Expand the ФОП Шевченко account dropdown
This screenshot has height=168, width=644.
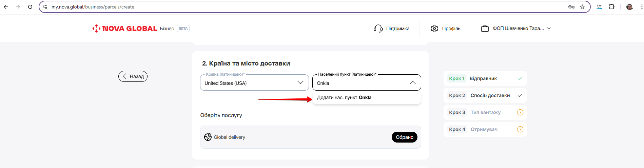coord(549,29)
